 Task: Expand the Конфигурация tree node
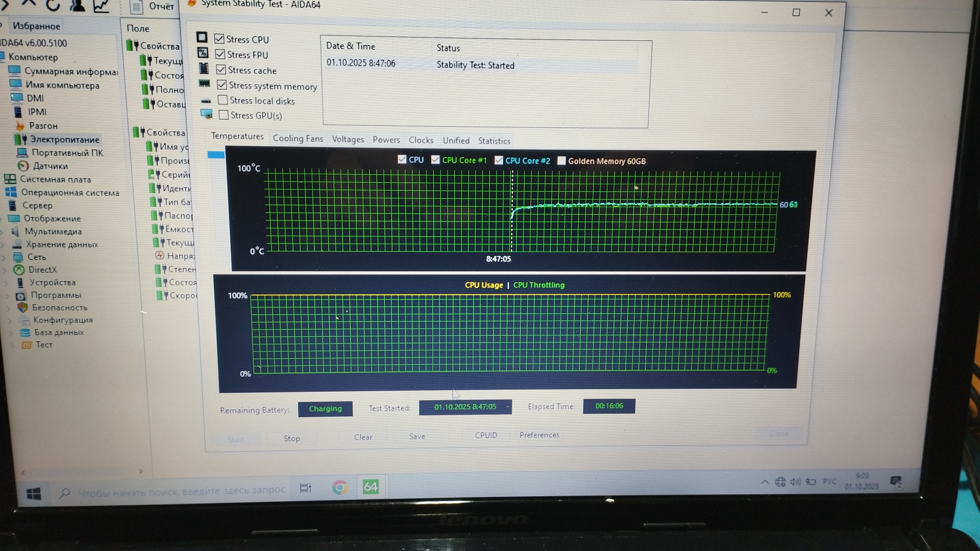tap(9, 320)
